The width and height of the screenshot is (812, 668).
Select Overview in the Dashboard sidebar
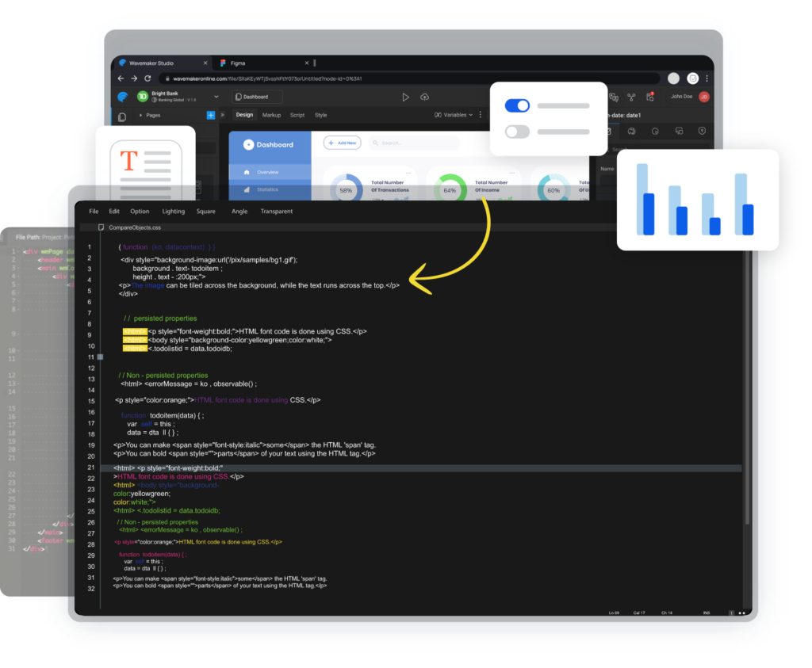tap(270, 172)
